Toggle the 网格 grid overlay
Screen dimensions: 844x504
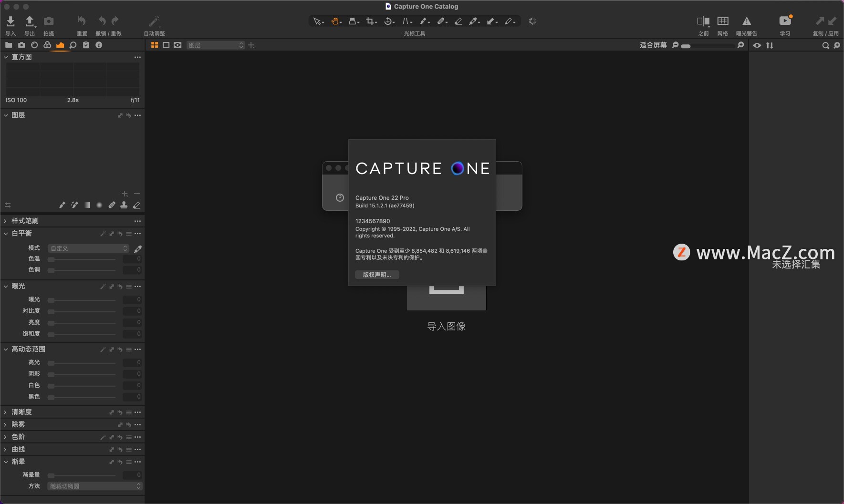pos(723,21)
